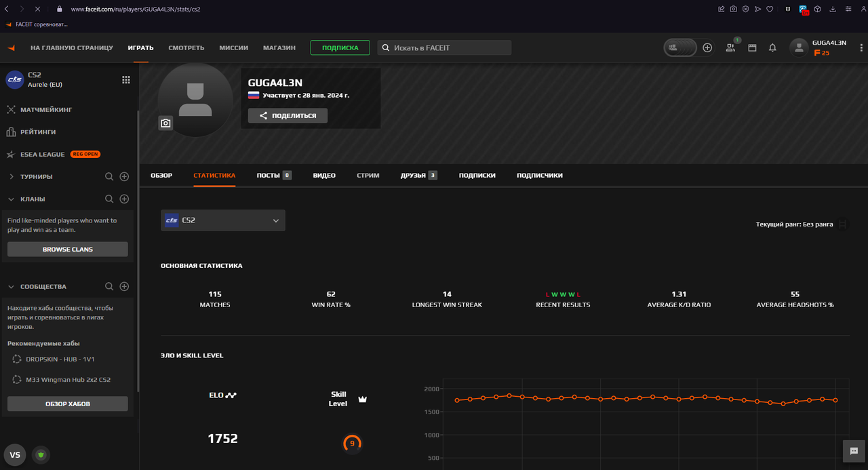Viewport: 868px width, 470px height.
Task: Select the СТАТИСТИКА tab
Action: pos(214,175)
